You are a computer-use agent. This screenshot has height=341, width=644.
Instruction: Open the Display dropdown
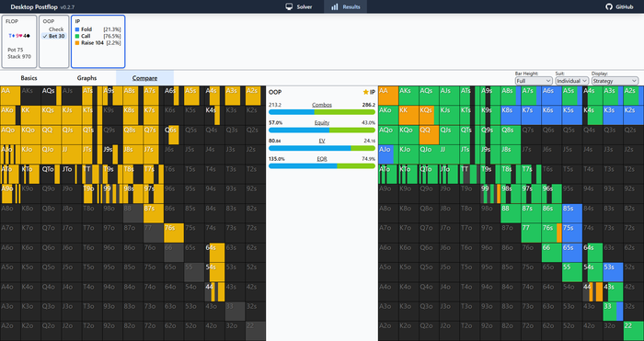615,81
